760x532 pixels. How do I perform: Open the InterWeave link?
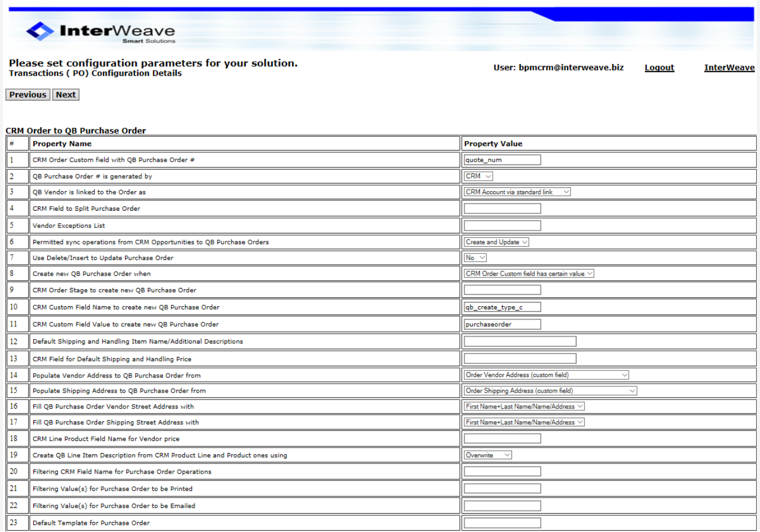point(728,67)
